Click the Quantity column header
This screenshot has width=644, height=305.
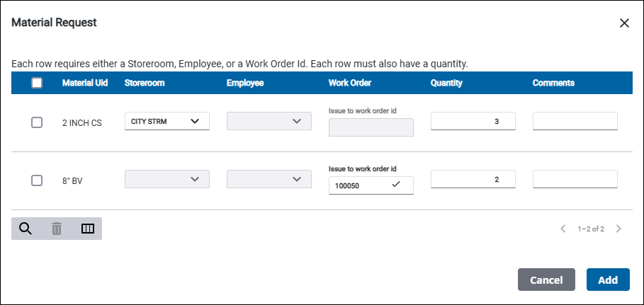click(x=446, y=83)
